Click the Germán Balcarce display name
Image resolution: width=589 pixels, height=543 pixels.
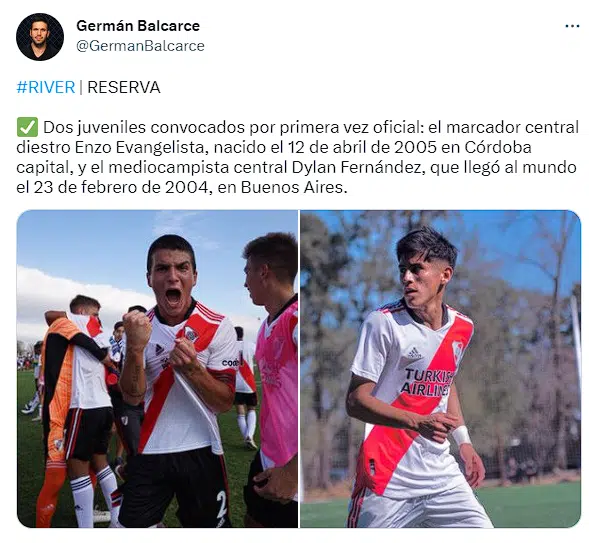pos(138,26)
